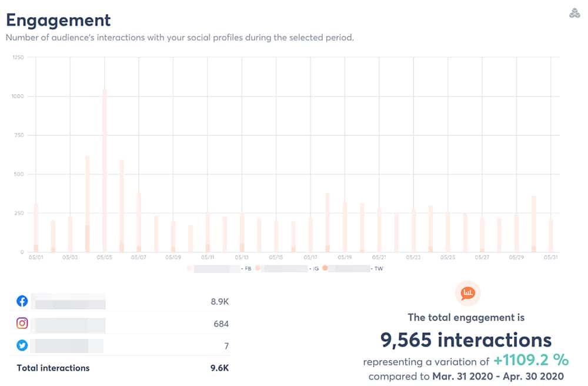Click the 9,565 interactions total figure

click(466, 340)
